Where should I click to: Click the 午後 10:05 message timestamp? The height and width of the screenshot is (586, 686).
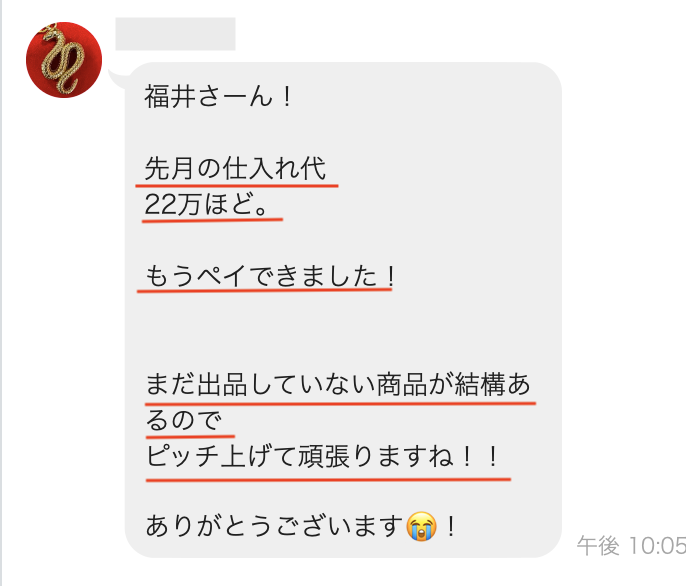(631, 546)
